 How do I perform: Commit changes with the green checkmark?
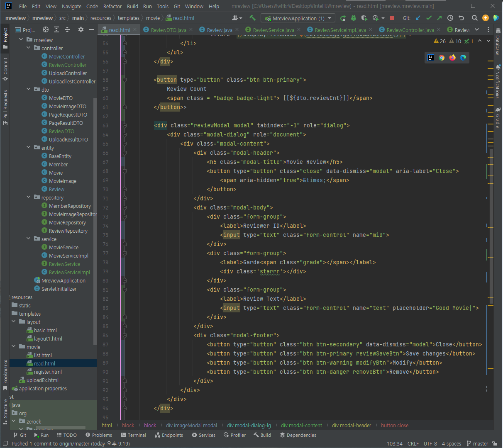tap(429, 18)
